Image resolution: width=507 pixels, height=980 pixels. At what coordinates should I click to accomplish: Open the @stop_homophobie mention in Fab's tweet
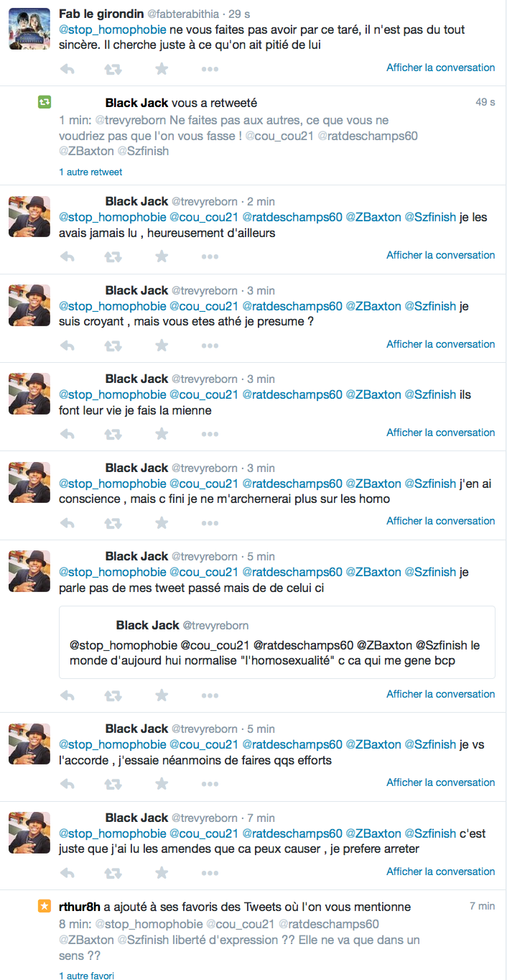112,29
